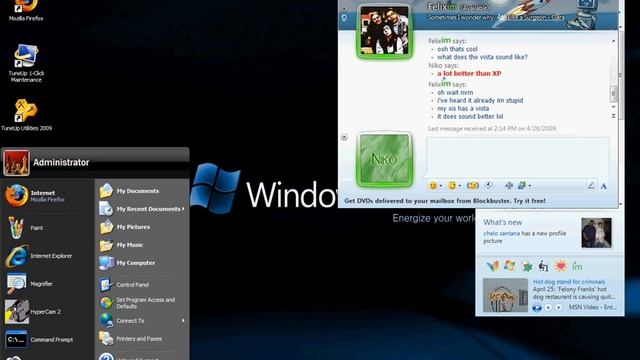The width and height of the screenshot is (640, 360).
Task: Click Felix's personal message text in header
Action: 496,18
